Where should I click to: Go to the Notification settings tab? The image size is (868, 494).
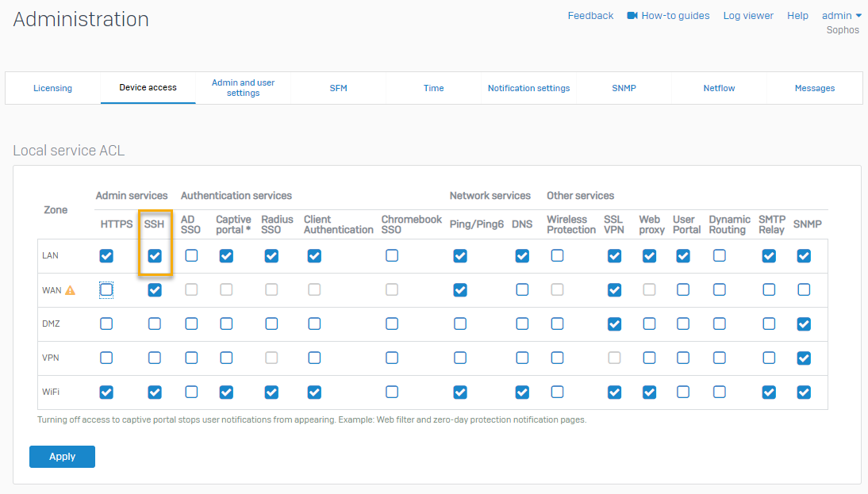pyautogui.click(x=528, y=88)
